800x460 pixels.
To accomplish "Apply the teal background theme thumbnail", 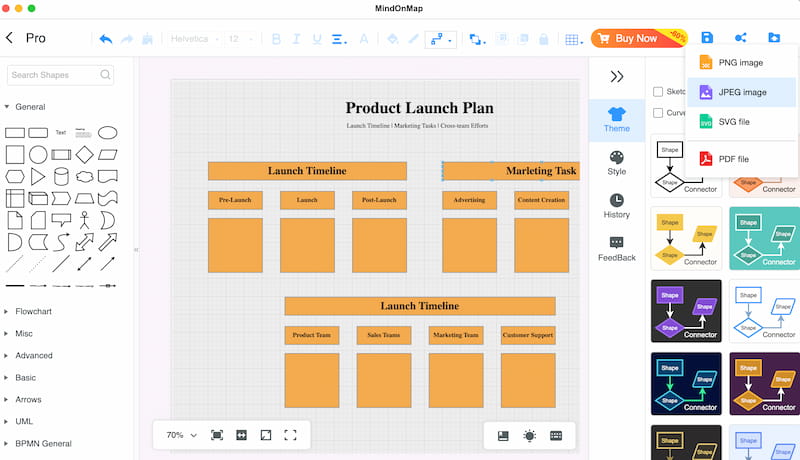I will pos(765,238).
